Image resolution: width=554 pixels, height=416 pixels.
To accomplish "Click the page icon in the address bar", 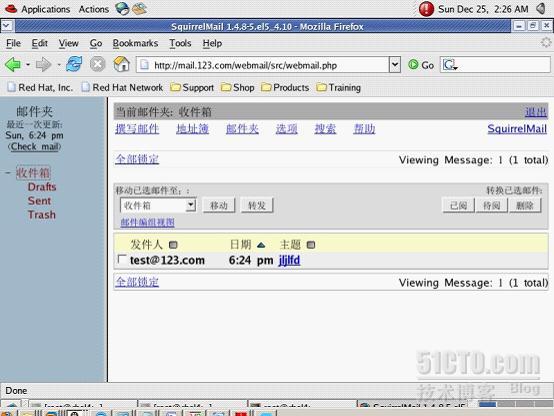I will (x=144, y=65).
